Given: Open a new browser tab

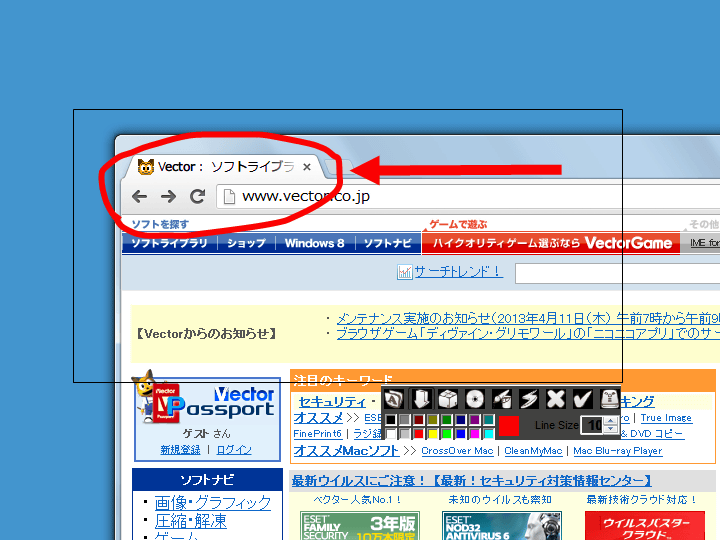Looking at the screenshot, I should (338, 167).
